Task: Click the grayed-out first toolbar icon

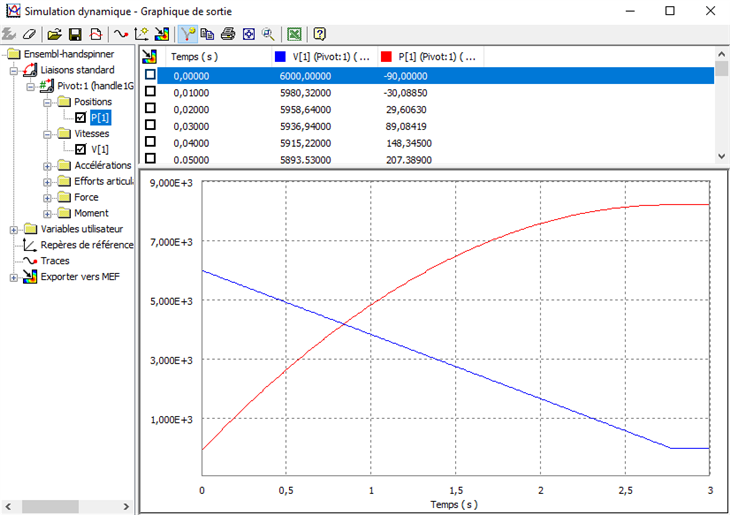Action: pos(8,34)
